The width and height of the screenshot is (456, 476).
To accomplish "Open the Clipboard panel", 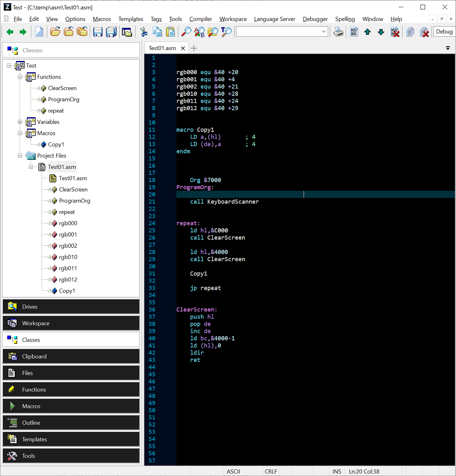I will point(71,356).
